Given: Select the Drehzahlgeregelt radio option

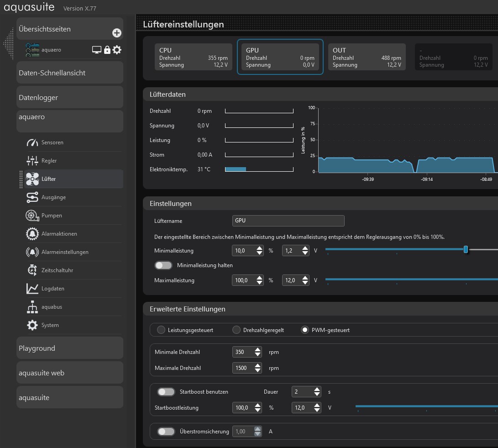Looking at the screenshot, I should click(x=236, y=330).
